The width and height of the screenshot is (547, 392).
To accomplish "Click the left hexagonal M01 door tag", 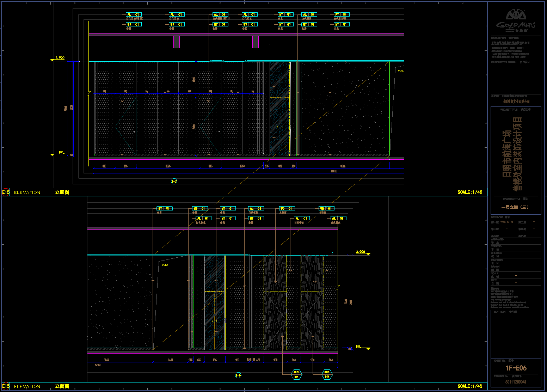I will [x=296, y=374].
